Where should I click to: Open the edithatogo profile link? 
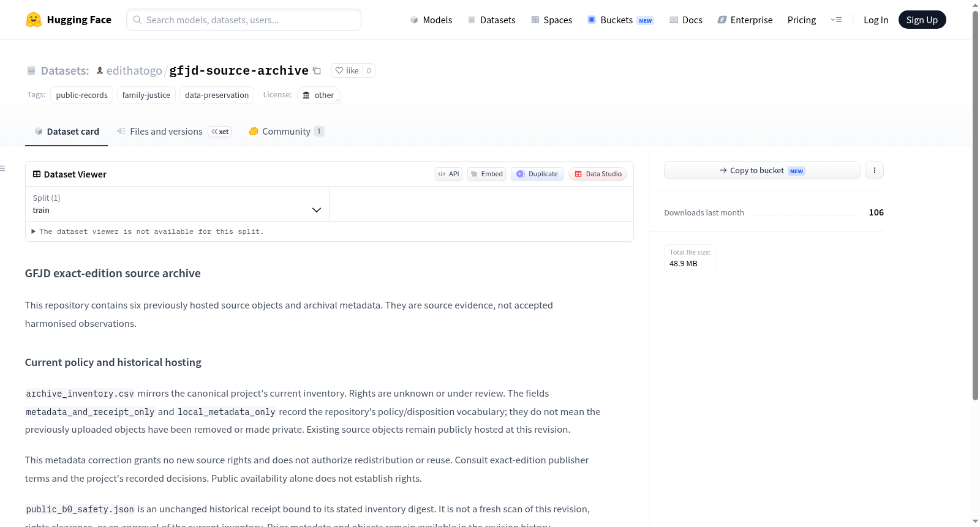point(134,70)
